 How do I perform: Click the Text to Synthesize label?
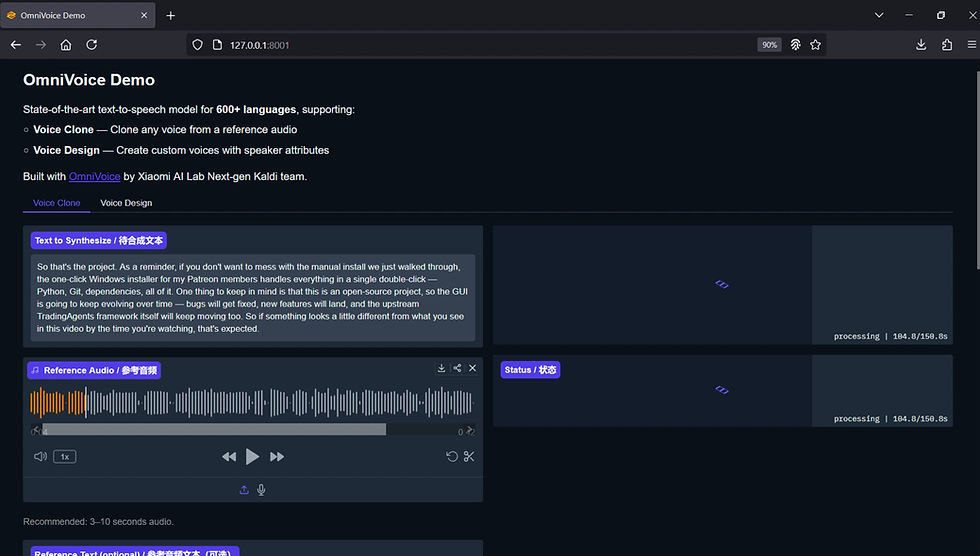[99, 241]
